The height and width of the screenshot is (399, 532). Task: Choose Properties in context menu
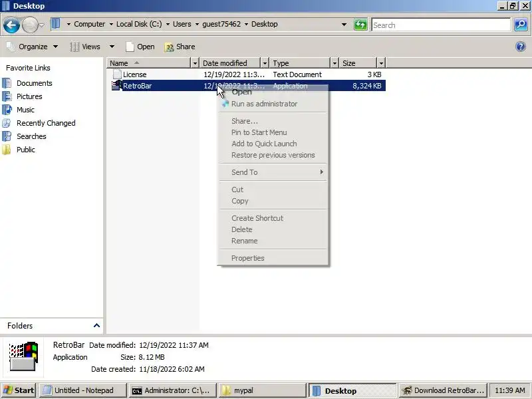(x=273, y=258)
